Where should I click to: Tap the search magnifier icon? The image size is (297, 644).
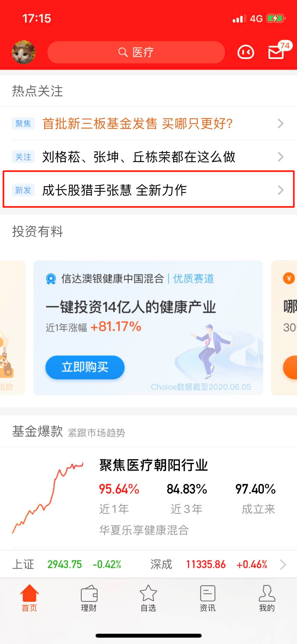pyautogui.click(x=123, y=52)
